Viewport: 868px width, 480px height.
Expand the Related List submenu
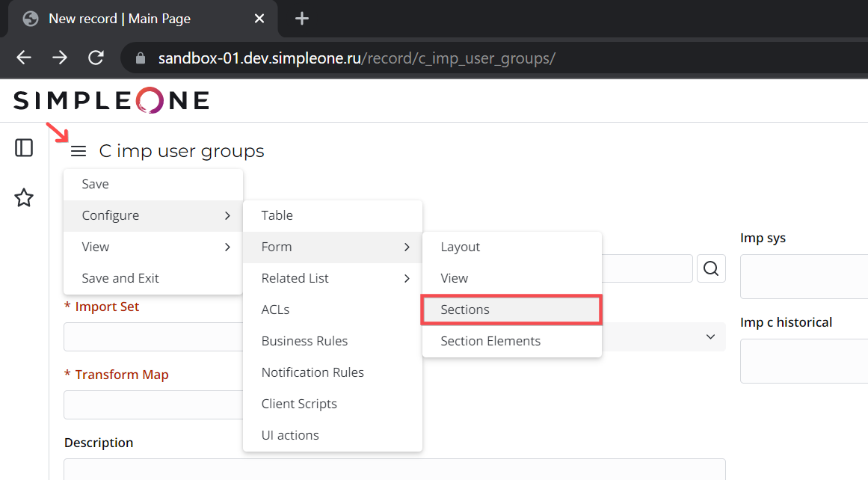332,278
